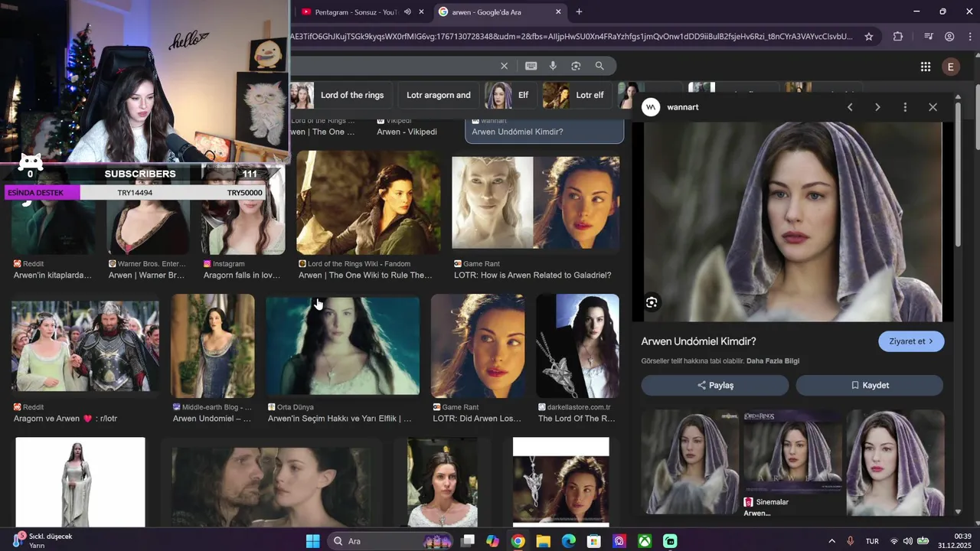Open the Chrome profile icon
980x551 pixels.
[949, 36]
